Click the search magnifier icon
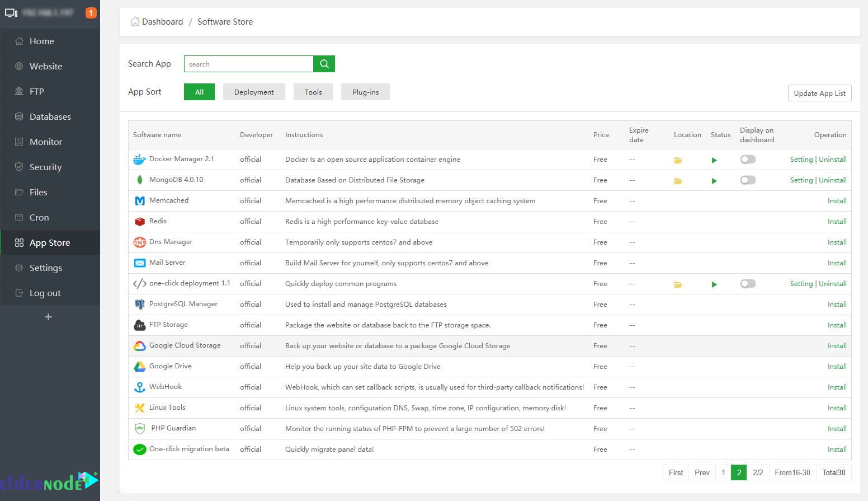The image size is (868, 501). pos(324,63)
